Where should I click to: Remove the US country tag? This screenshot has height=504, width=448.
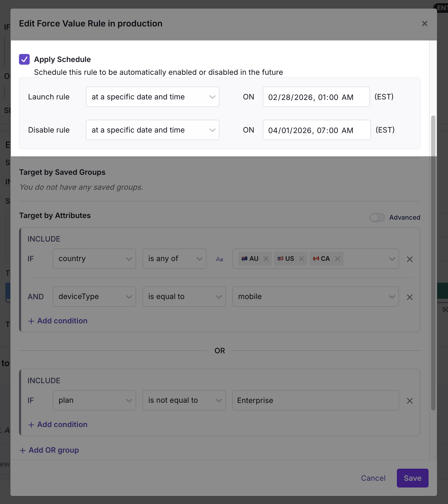click(302, 259)
